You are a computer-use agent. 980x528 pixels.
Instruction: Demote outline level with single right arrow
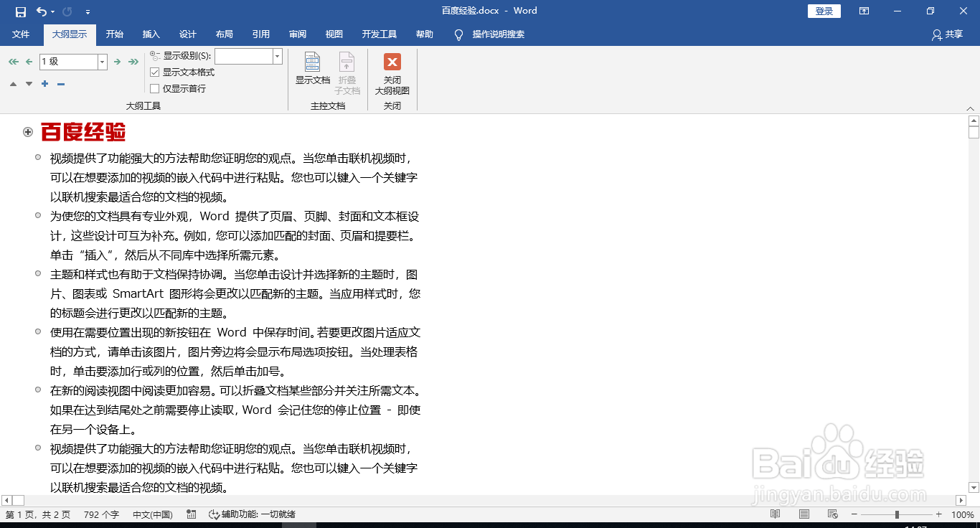pyautogui.click(x=117, y=62)
